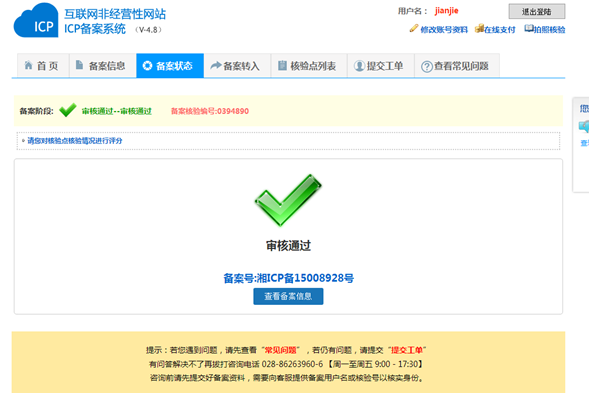Click the person icon beside 提交工单
This screenshot has height=395, width=591.
[x=359, y=66]
